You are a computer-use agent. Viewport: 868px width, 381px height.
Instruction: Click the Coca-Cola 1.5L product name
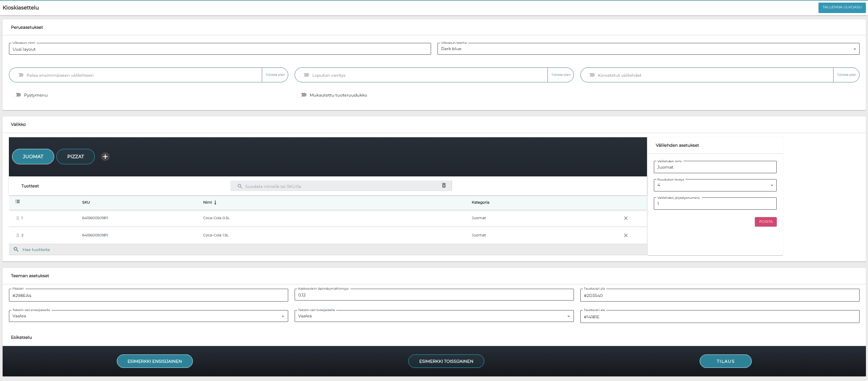[x=216, y=235]
